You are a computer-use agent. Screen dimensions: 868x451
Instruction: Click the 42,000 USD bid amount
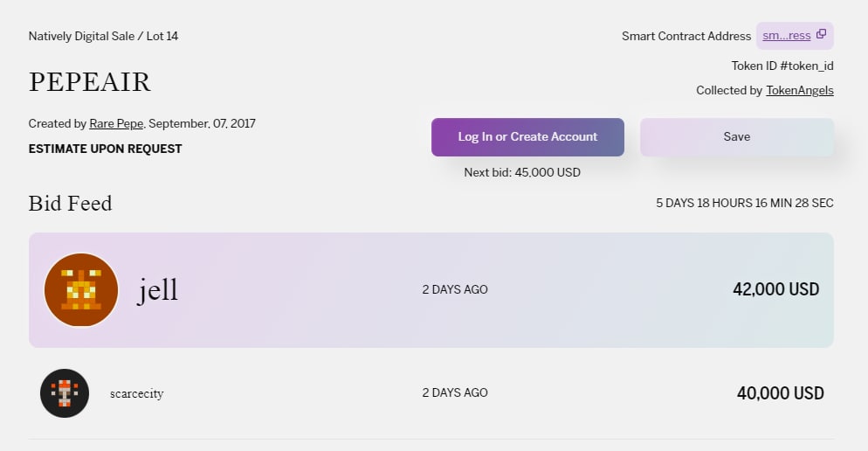pyautogui.click(x=775, y=289)
